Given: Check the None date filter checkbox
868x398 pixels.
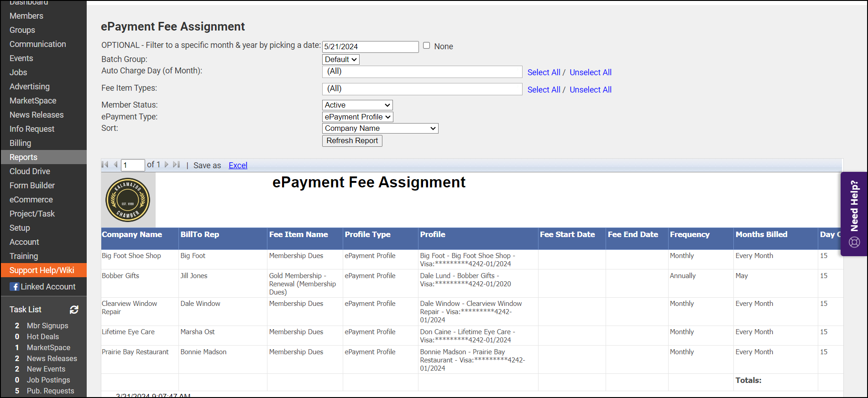Looking at the screenshot, I should pyautogui.click(x=426, y=46).
